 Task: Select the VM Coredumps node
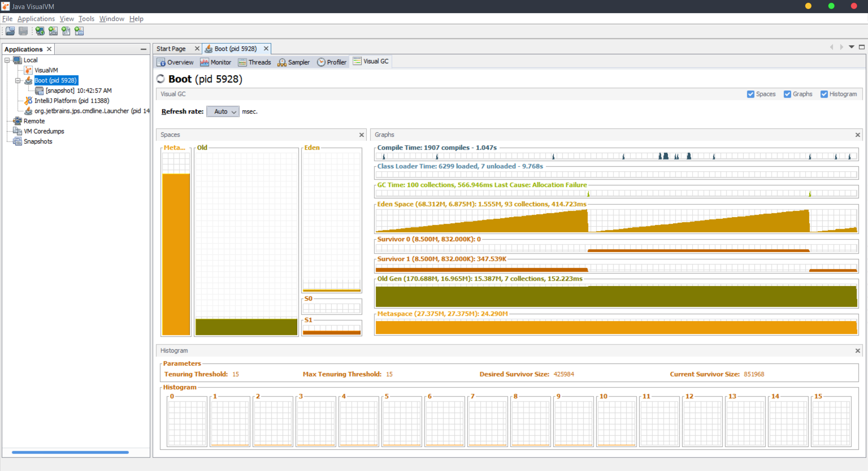44,131
